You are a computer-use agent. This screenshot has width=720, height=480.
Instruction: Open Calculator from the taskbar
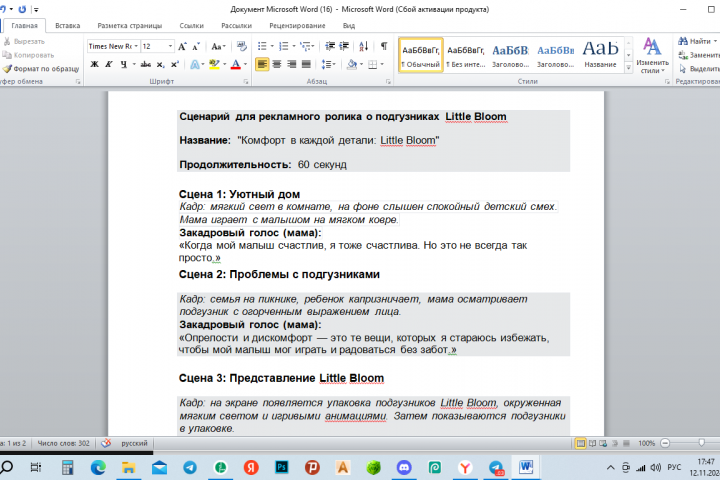pos(67,468)
